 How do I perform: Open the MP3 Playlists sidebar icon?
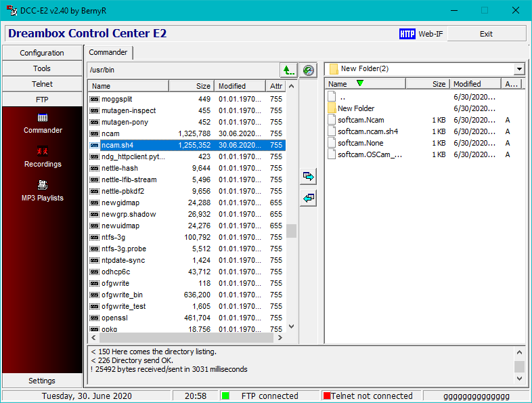pyautogui.click(x=43, y=185)
